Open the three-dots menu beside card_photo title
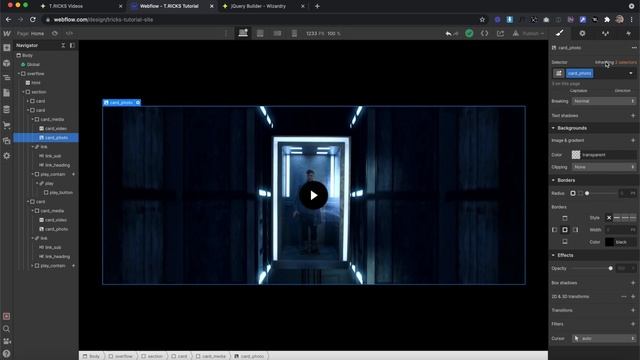Image resolution: width=640 pixels, height=360 pixels. pyautogui.click(x=634, y=48)
